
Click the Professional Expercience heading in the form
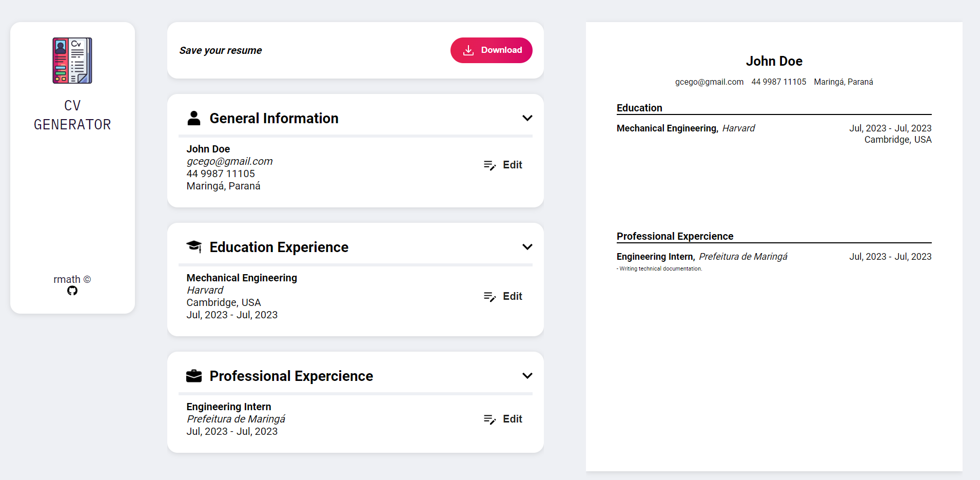coord(291,376)
